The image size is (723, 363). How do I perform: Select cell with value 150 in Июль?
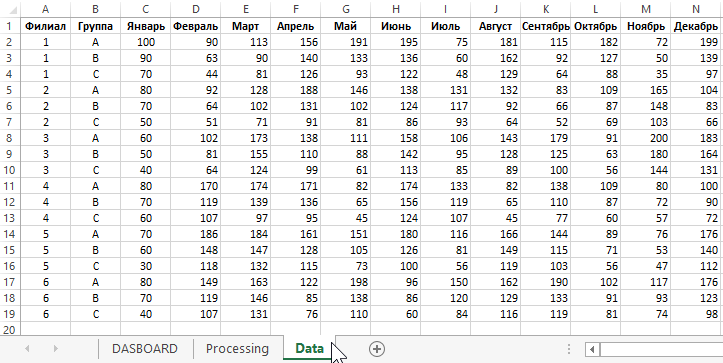pyautogui.click(x=445, y=282)
